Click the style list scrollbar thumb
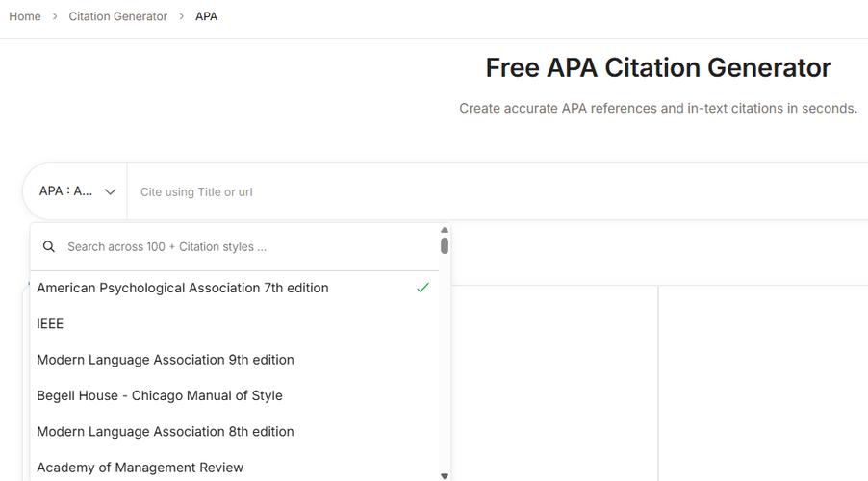The image size is (868, 481). [445, 245]
